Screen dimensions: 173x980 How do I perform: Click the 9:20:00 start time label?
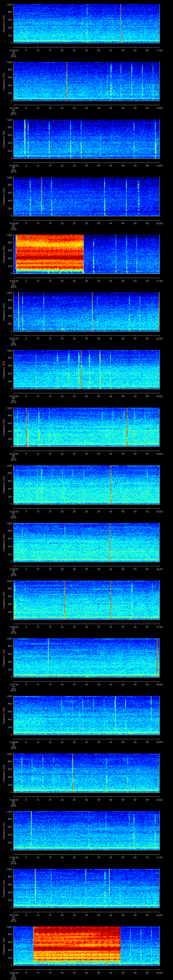14,281
